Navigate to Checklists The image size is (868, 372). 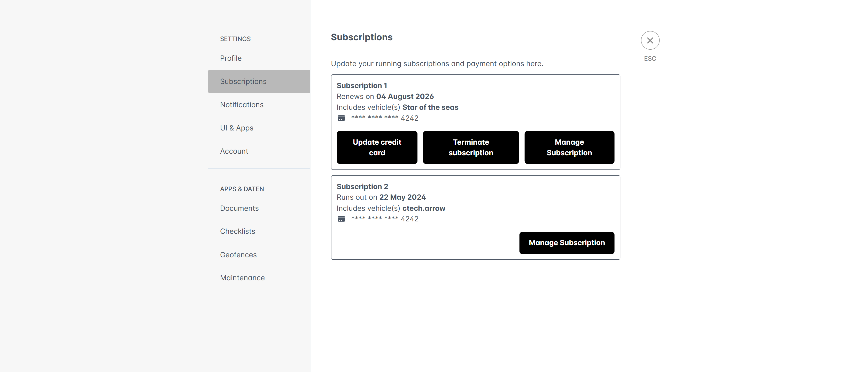[237, 231]
